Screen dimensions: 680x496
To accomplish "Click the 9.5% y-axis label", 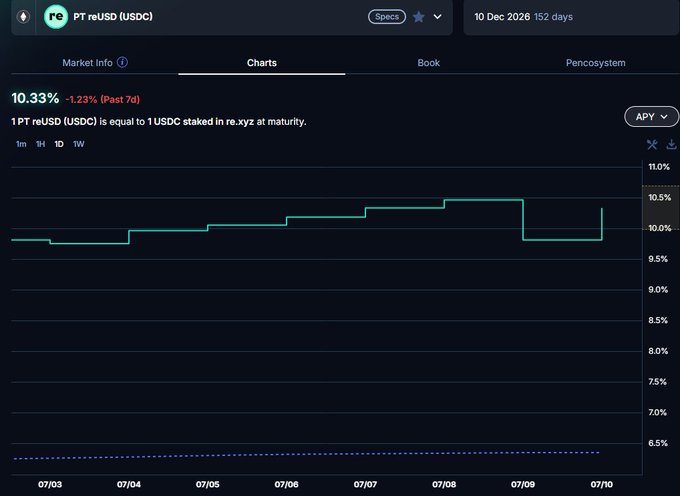I will pos(658,259).
